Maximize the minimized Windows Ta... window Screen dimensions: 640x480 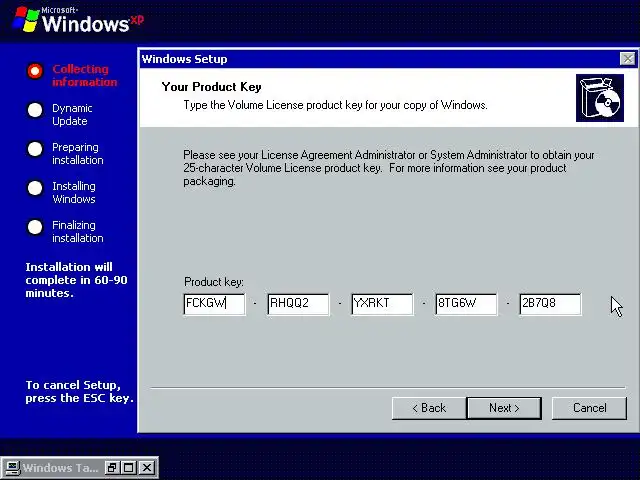tap(129, 468)
